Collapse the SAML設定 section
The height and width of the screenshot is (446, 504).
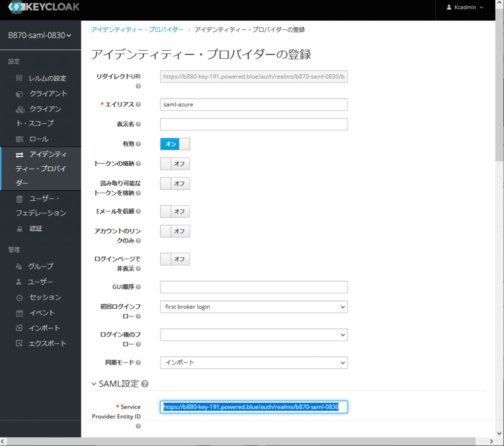coord(94,384)
